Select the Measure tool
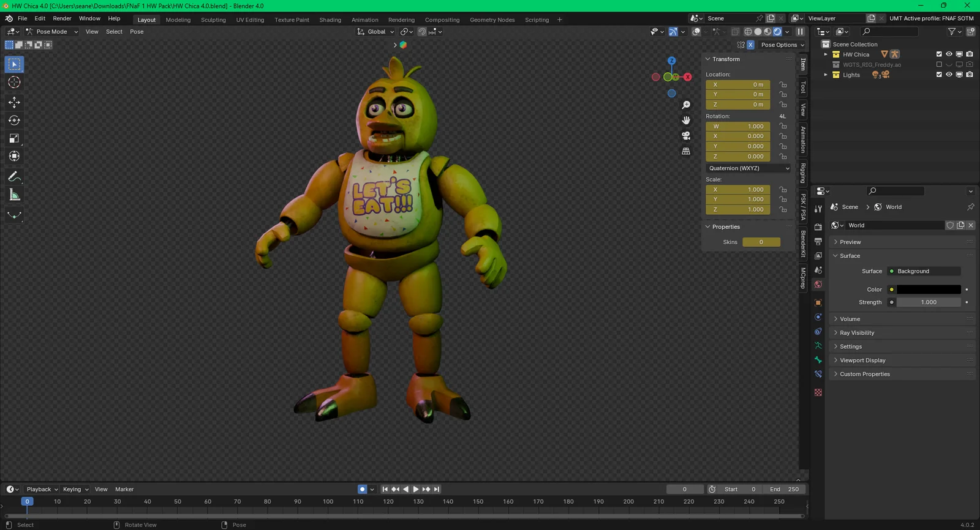Viewport: 980px width, 530px height. (14, 195)
